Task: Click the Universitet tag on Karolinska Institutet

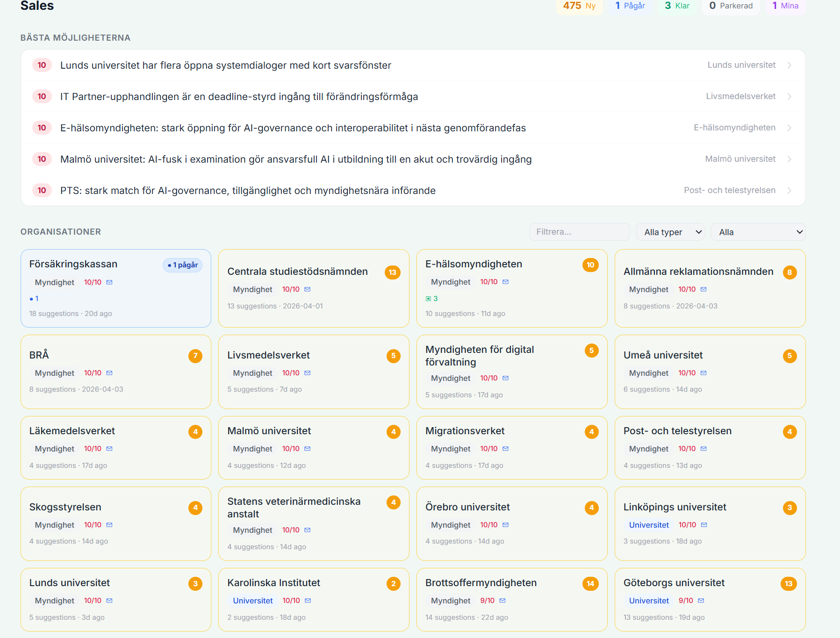Action: pyautogui.click(x=253, y=601)
